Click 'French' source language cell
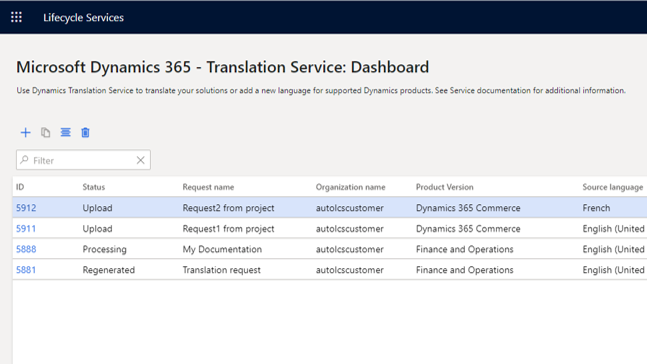Image resolution: width=647 pixels, height=364 pixels. pyautogui.click(x=596, y=208)
